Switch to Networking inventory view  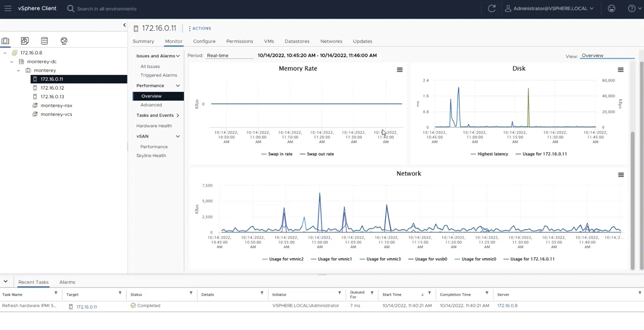pyautogui.click(x=64, y=41)
